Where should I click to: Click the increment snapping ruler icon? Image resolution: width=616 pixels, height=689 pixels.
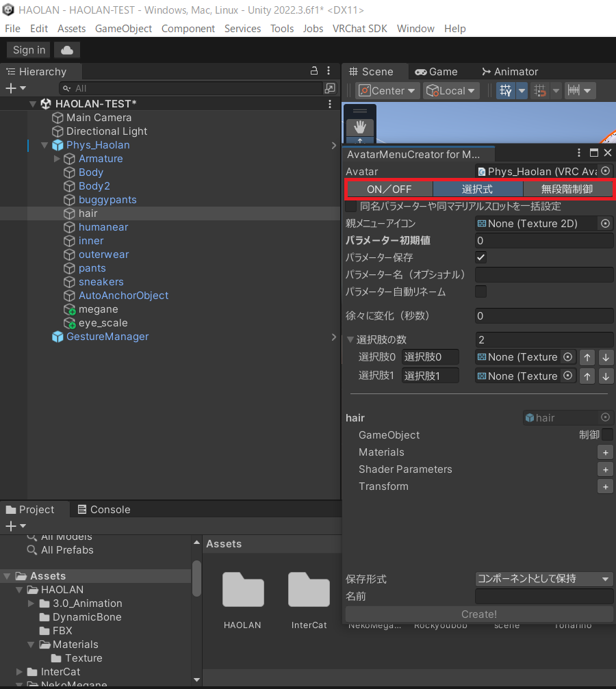point(574,90)
